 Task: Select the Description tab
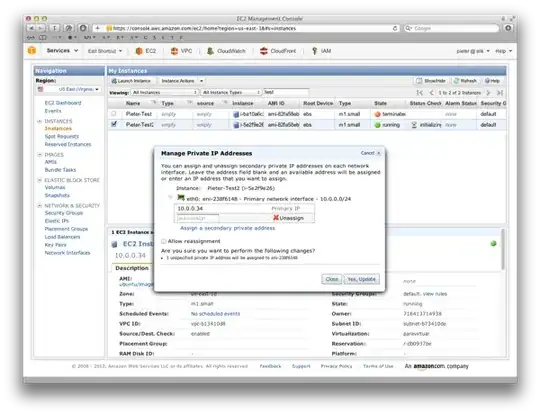[132, 268]
